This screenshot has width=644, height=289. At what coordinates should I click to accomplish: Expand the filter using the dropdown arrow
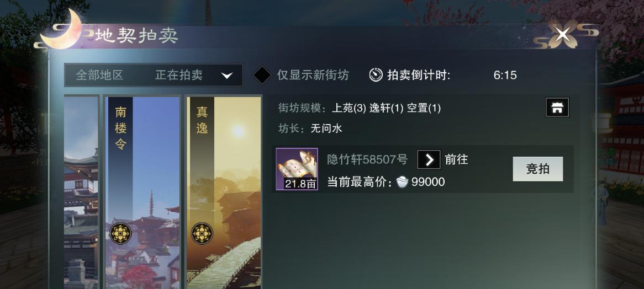[x=226, y=76]
